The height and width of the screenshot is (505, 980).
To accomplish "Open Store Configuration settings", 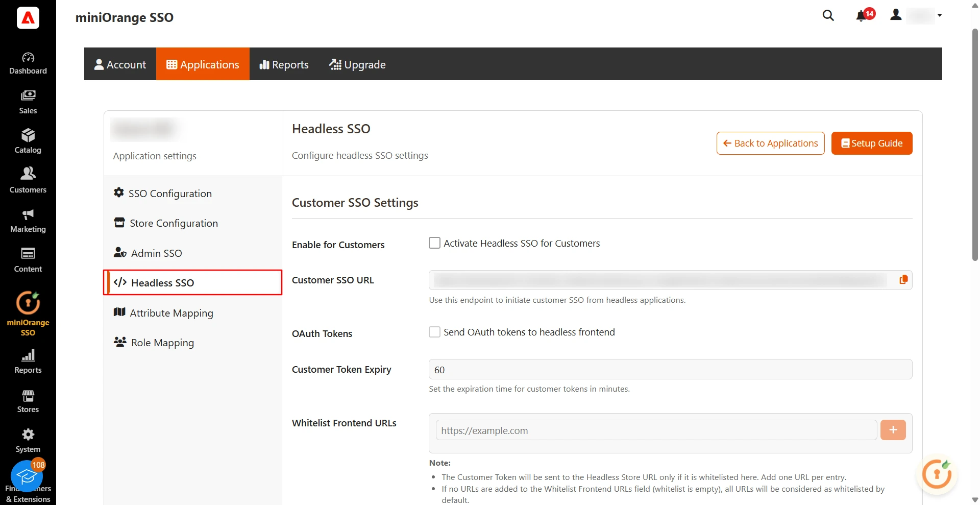I will [193, 223].
